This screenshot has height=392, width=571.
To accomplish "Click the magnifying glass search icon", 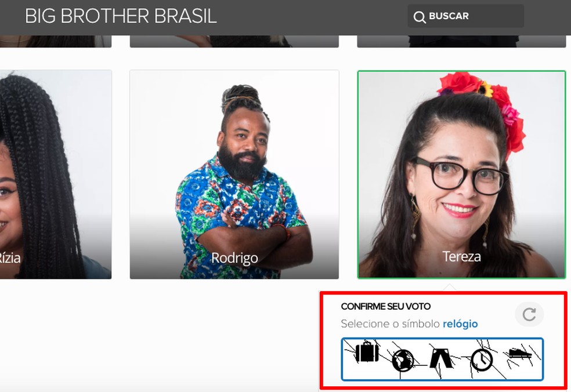I will click(420, 17).
